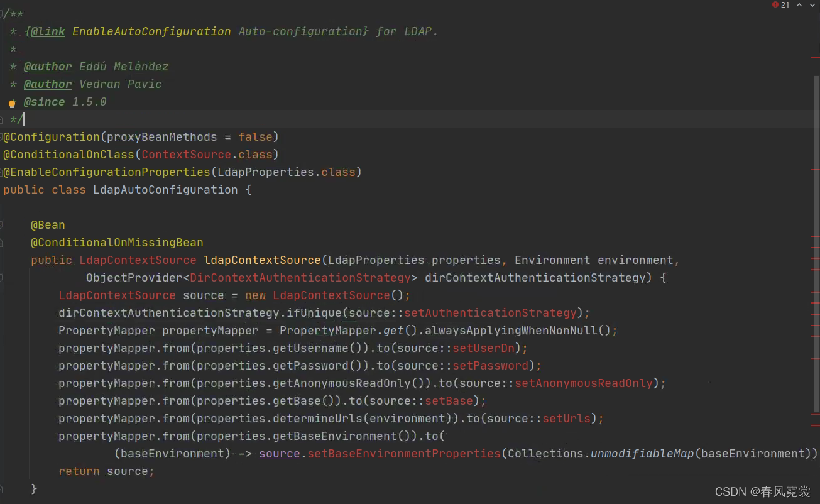Click the yellow lightbulb intention icon

pyautogui.click(x=11, y=103)
